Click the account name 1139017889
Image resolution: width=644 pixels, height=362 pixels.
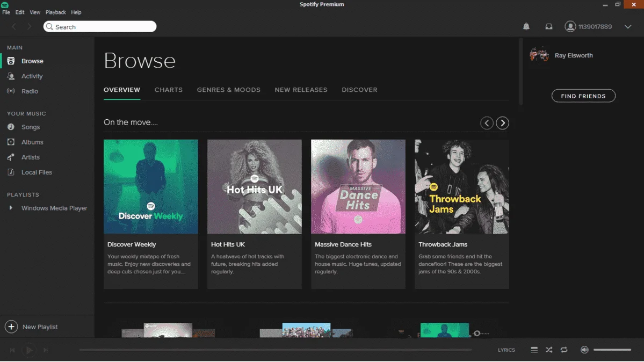point(595,27)
